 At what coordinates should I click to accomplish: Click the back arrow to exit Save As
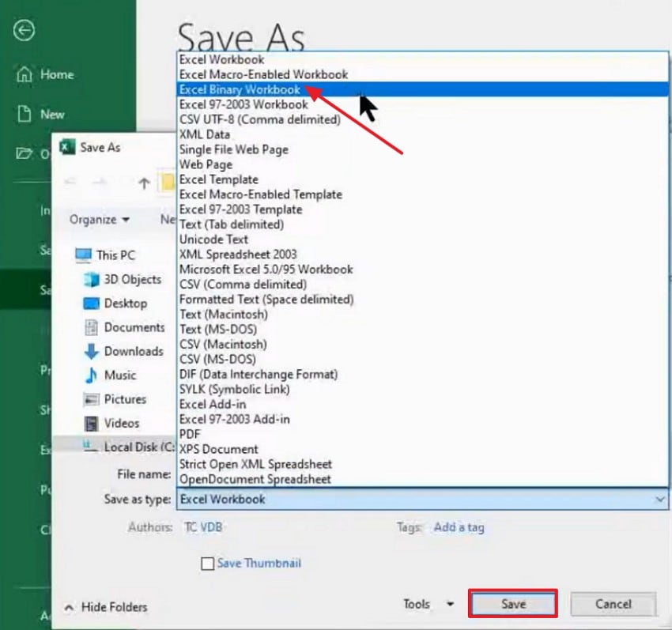25,30
